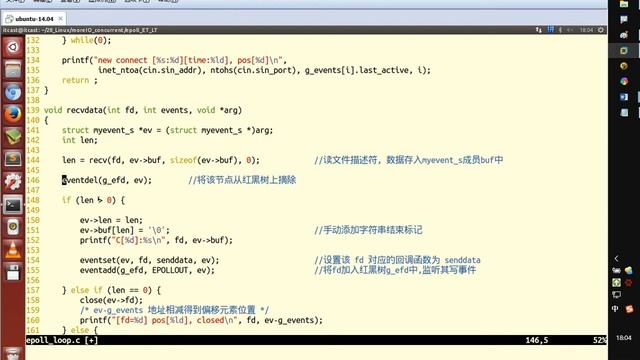Switch to the ubuntu-14.04 VM tab
640x360 pixels.
pos(34,19)
